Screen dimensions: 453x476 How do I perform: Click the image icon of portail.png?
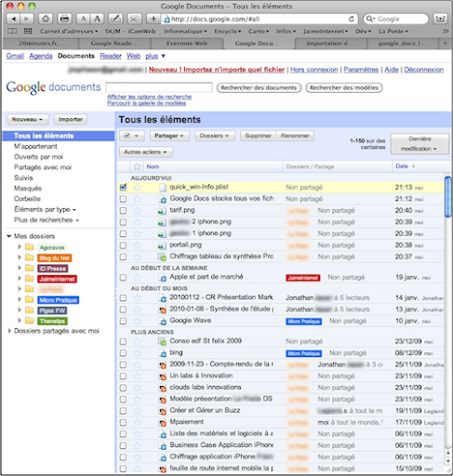[162, 245]
